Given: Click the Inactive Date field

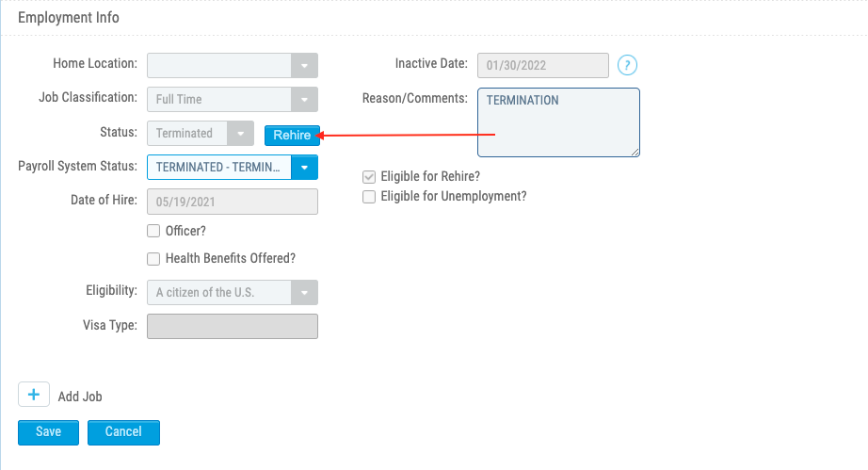Looking at the screenshot, I should point(543,65).
